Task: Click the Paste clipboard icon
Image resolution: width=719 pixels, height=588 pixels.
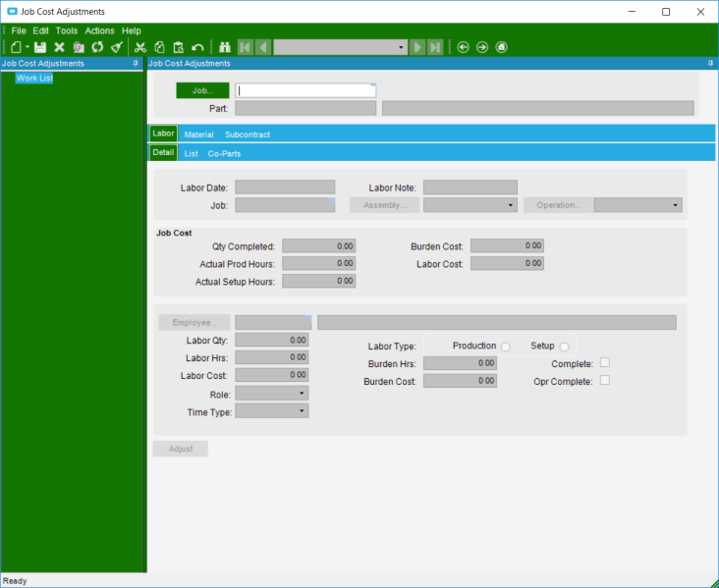Action: point(179,47)
